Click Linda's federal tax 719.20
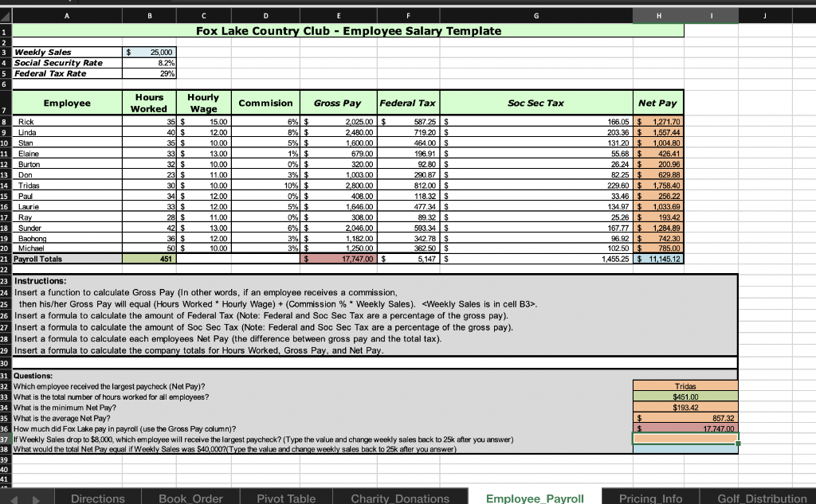The image size is (816, 504). click(x=408, y=132)
